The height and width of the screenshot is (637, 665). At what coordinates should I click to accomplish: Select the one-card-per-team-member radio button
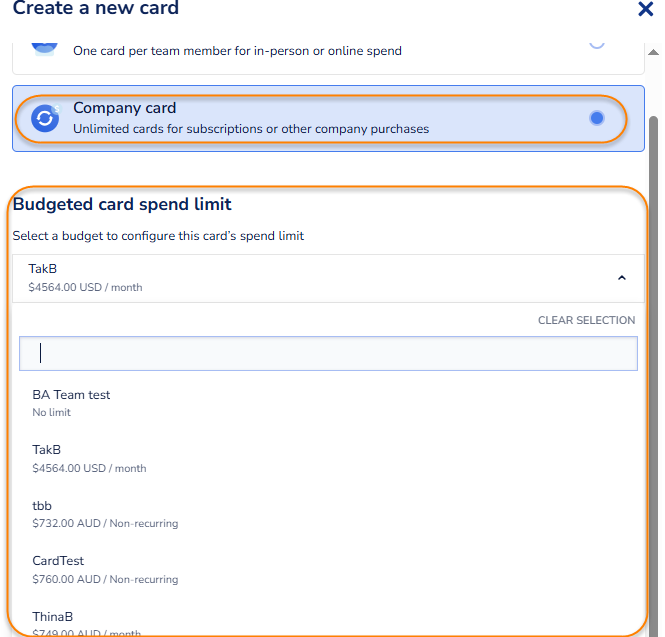(597, 43)
